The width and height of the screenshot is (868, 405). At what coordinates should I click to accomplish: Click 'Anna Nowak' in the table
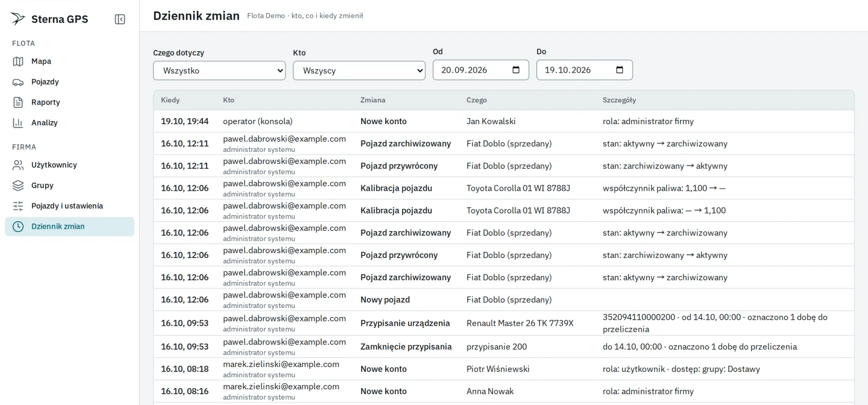490,391
